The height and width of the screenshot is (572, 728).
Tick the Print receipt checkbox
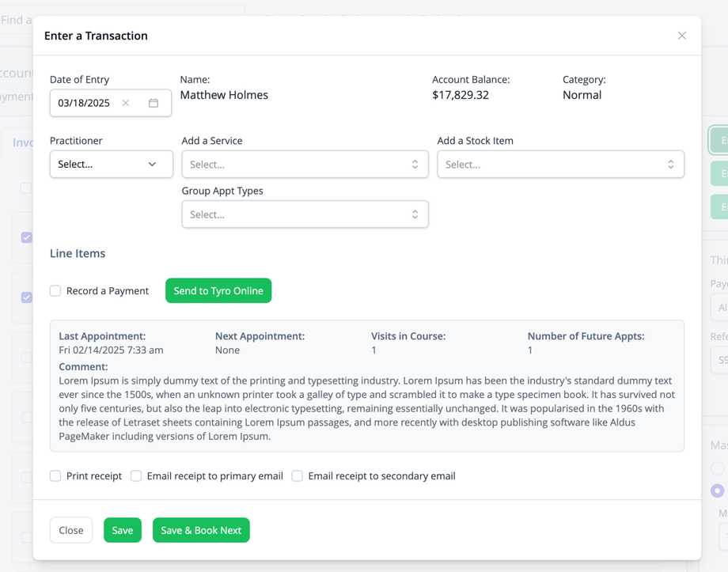[x=55, y=476]
